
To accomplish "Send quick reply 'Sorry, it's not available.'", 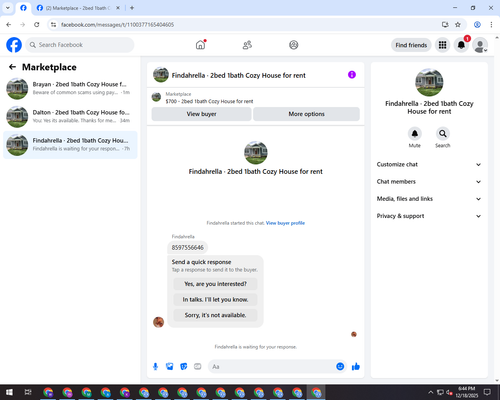I will tap(215, 315).
